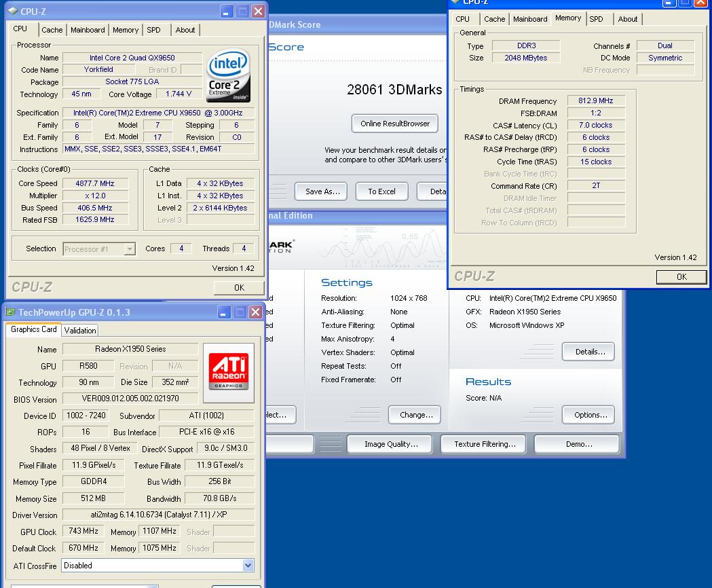This screenshot has width=712, height=588.
Task: Click the Default Clock 670 MHz field
Action: pyautogui.click(x=83, y=548)
